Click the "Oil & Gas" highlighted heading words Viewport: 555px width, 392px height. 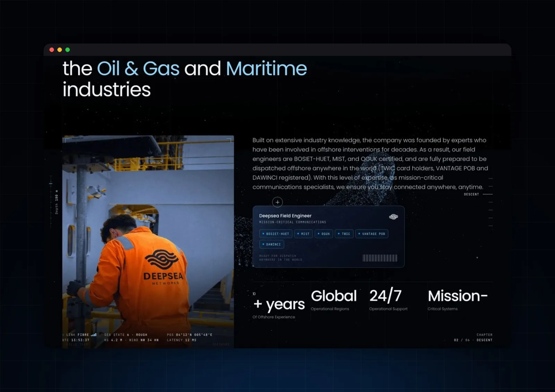coord(138,69)
